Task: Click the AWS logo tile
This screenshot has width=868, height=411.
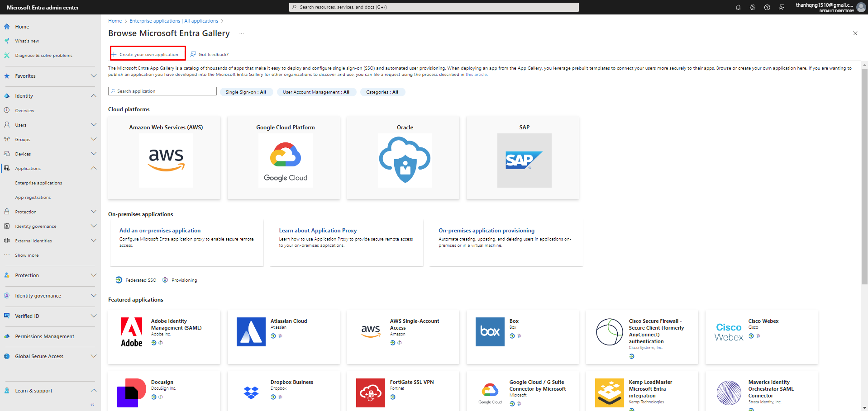Action: pos(166,161)
